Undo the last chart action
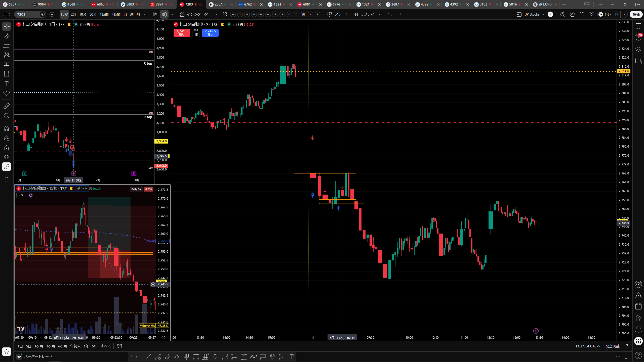This screenshot has height=362, width=644. click(390, 14)
